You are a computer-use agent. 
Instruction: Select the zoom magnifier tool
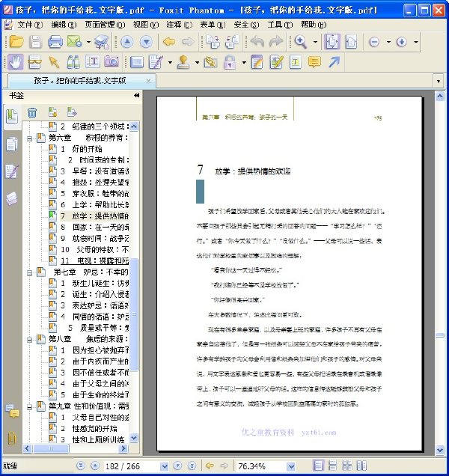click(301, 42)
